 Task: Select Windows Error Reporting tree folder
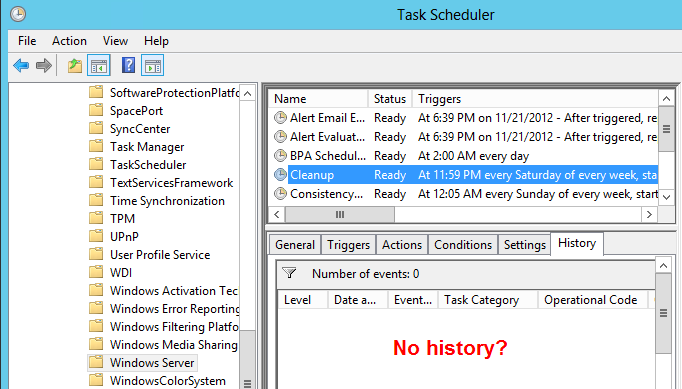tap(174, 308)
